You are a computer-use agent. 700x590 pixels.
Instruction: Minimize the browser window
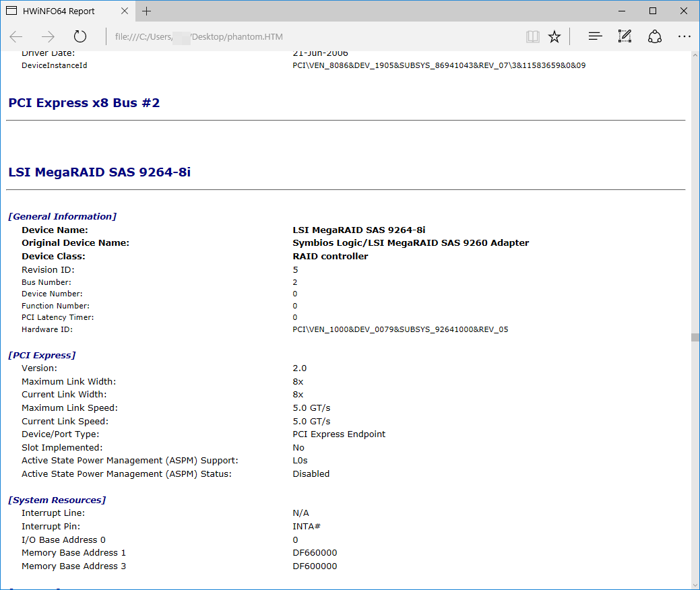coord(622,11)
